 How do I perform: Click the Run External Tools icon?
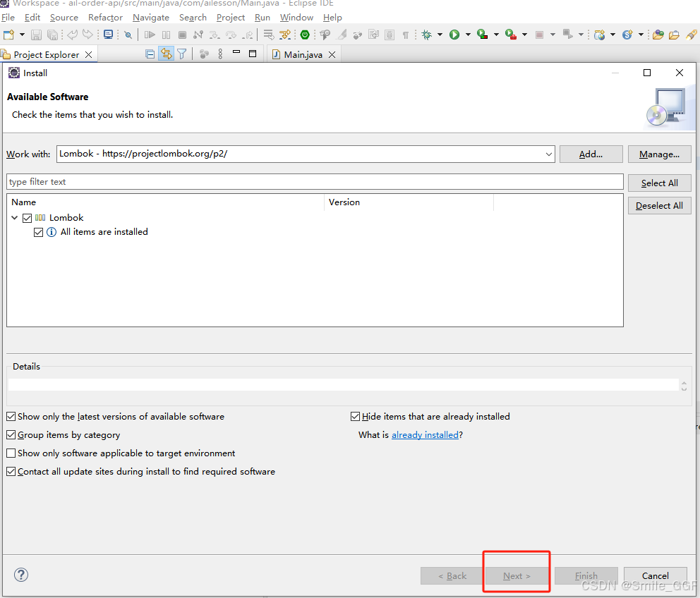[511, 35]
